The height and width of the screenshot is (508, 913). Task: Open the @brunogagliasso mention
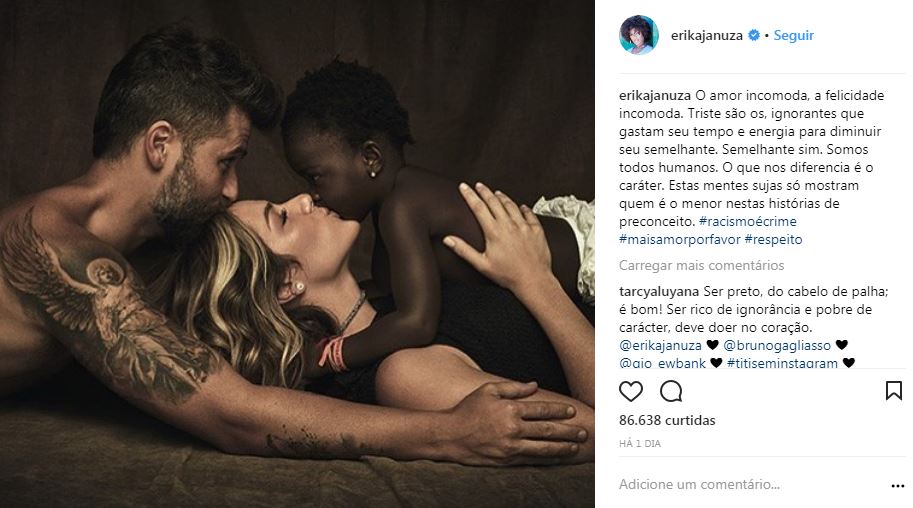777,345
